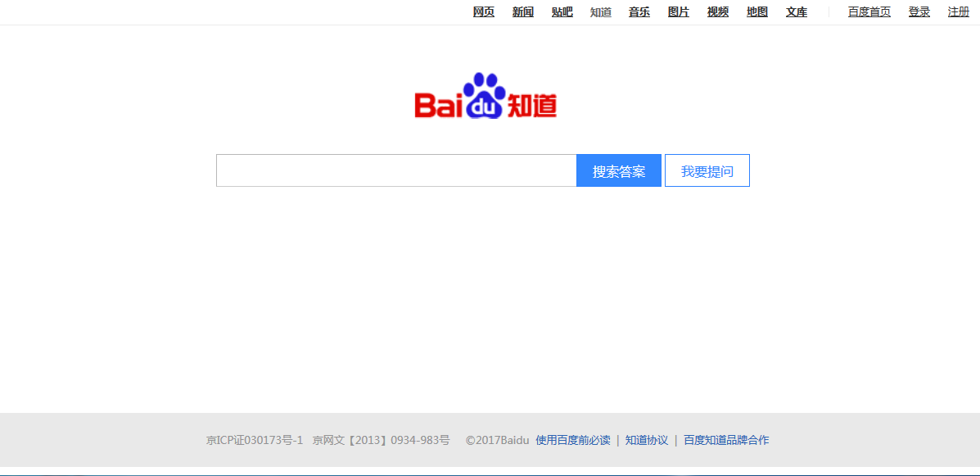The height and width of the screenshot is (476, 980).
Task: Open 使用百度前必读 footer link
Action: tap(573, 440)
